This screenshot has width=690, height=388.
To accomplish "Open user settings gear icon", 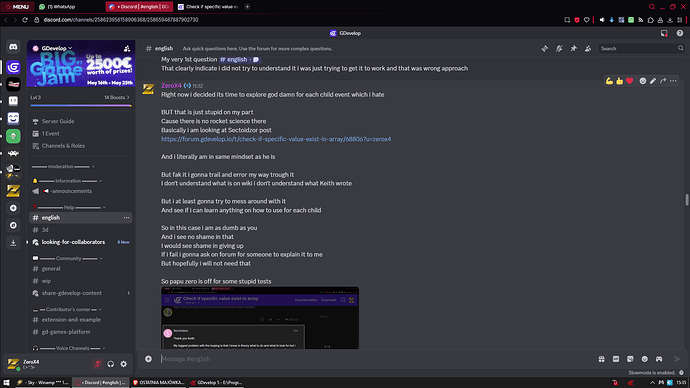I will [x=124, y=364].
